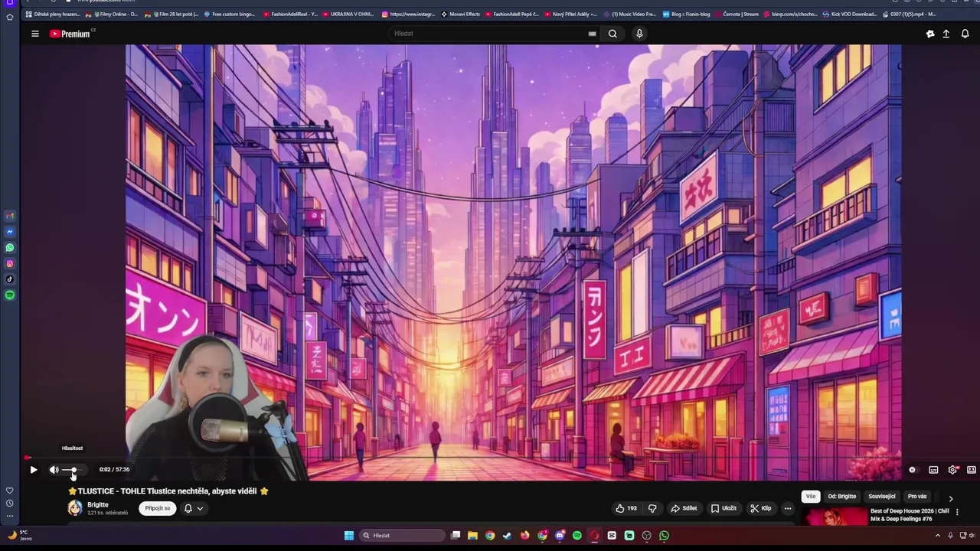
Task: Open the three-dot more actions menu
Action: click(788, 508)
